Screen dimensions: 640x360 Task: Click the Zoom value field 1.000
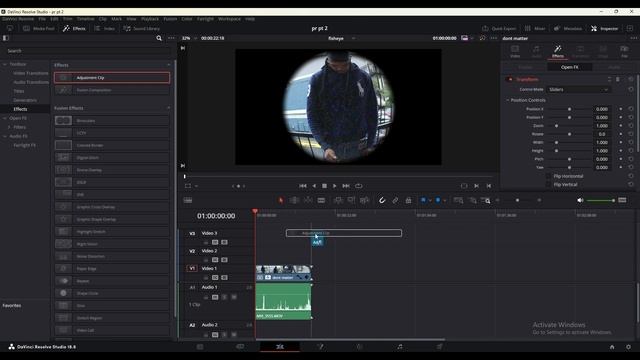click(602, 126)
